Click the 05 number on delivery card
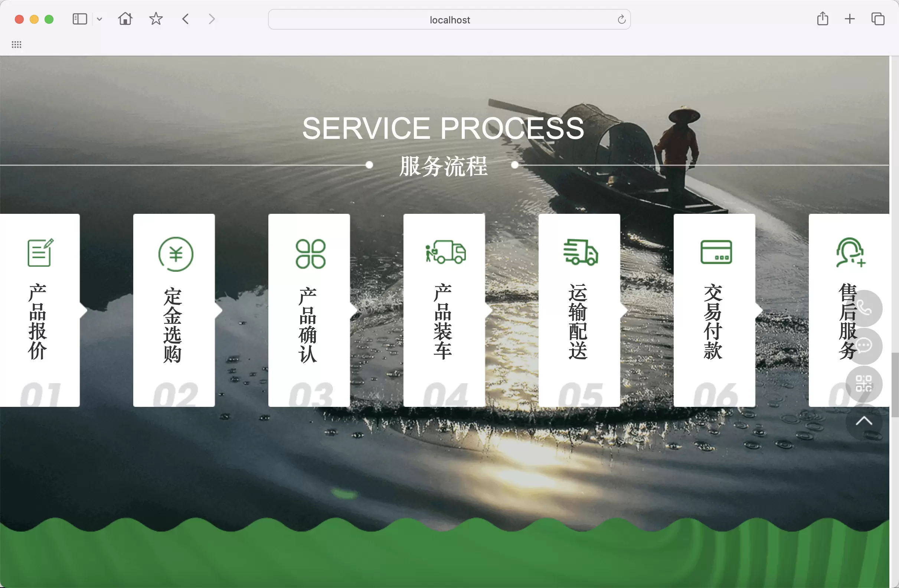This screenshot has height=588, width=899. [581, 394]
